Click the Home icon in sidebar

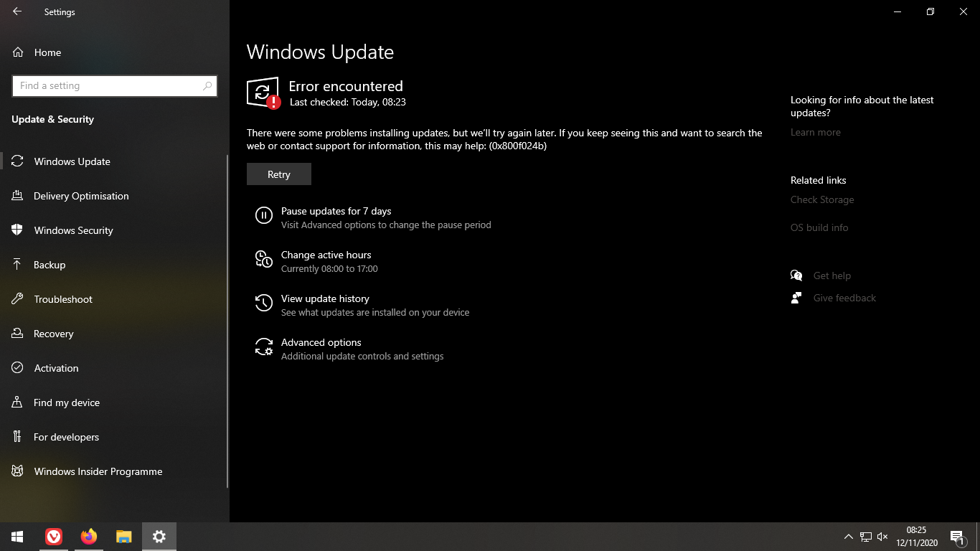pyautogui.click(x=18, y=52)
